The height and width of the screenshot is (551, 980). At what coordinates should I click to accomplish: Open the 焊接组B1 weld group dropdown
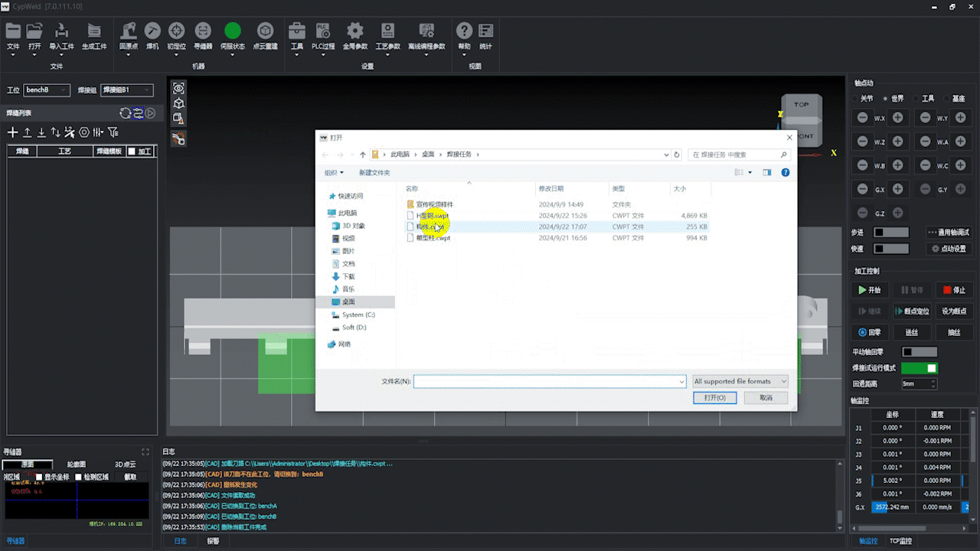click(127, 90)
